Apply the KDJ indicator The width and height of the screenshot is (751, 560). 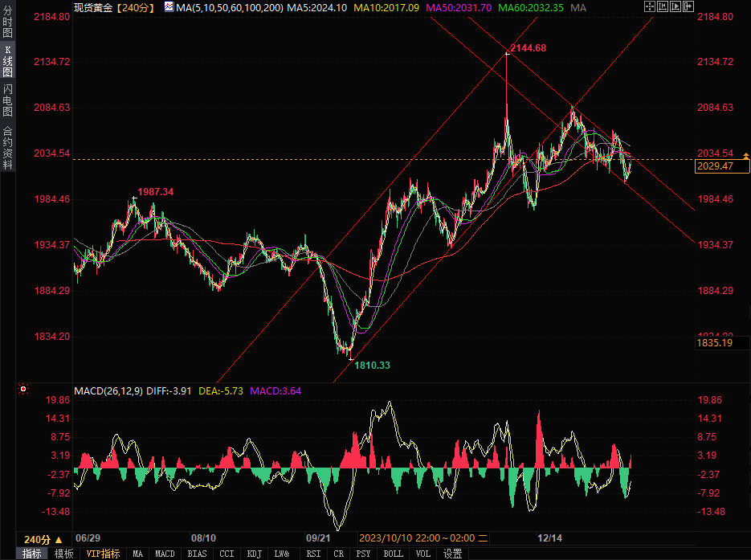pos(254,554)
